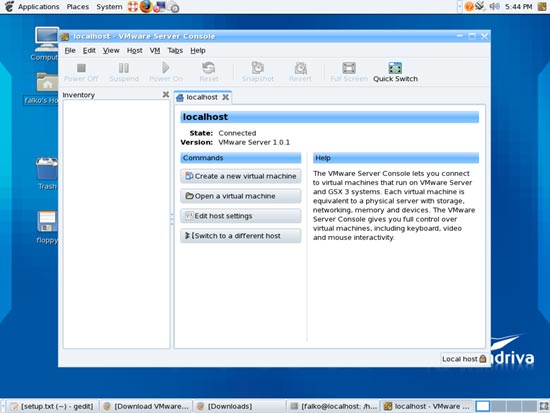
Task: Open the Help menu
Action: point(198,51)
